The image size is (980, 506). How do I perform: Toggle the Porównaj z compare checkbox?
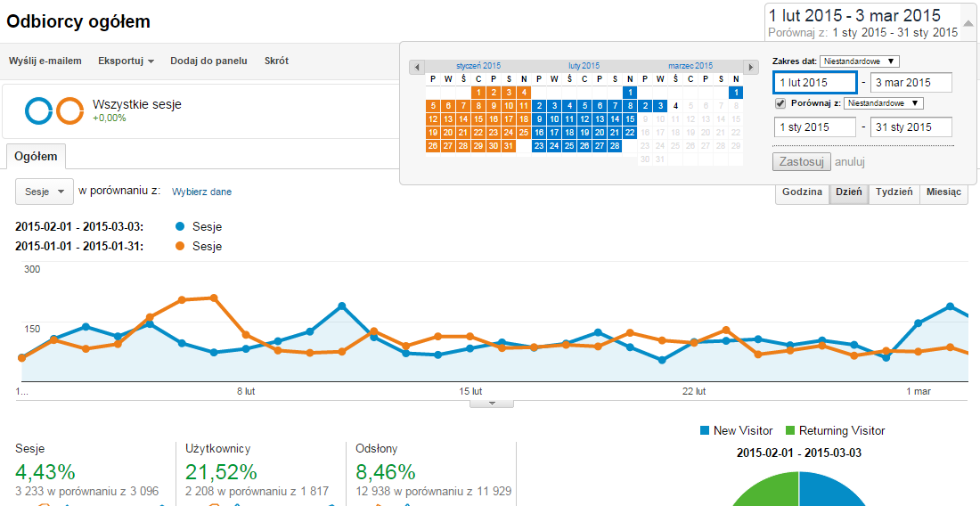pyautogui.click(x=780, y=103)
